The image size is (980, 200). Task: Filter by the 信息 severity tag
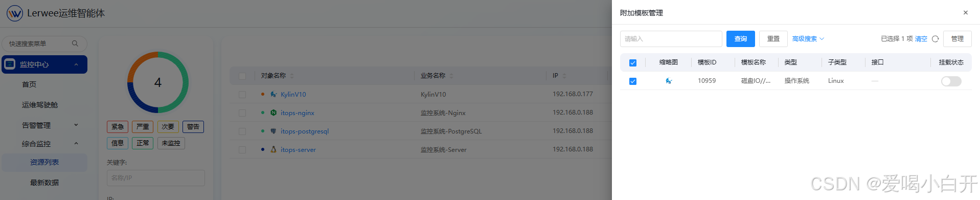click(x=118, y=143)
